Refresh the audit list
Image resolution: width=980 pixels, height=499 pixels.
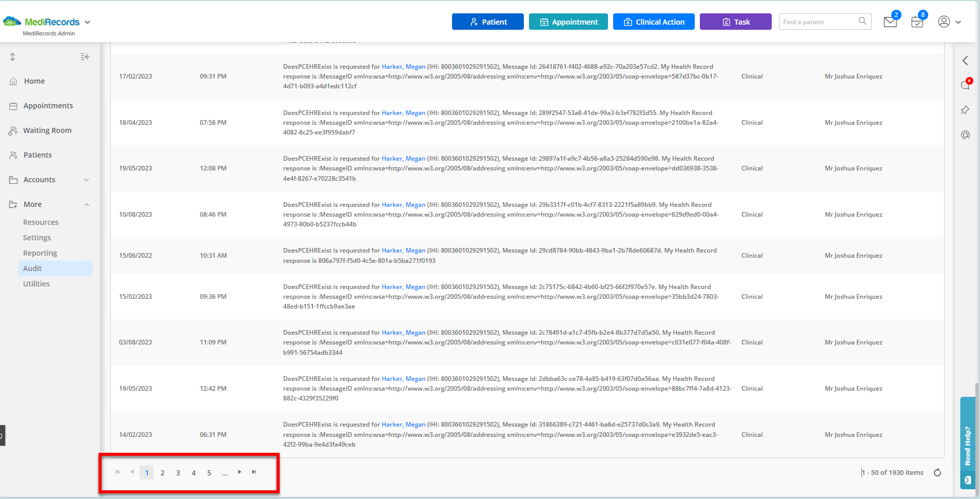[x=937, y=473]
